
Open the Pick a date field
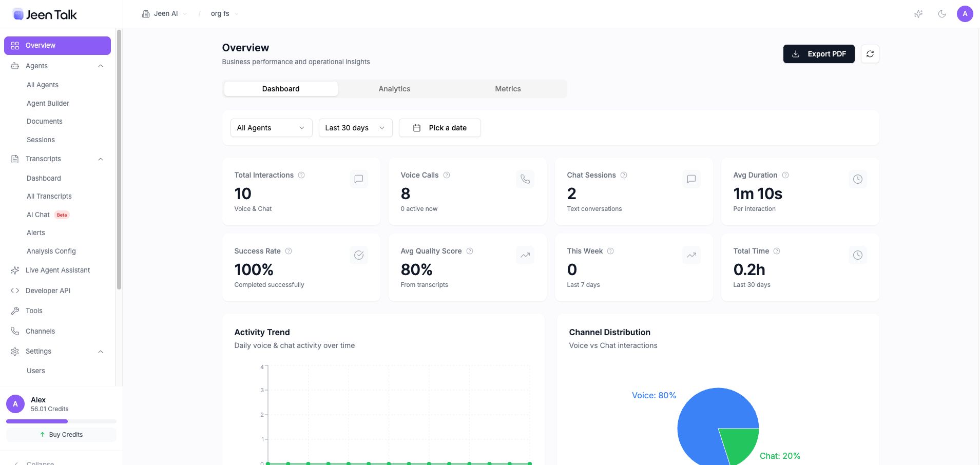[x=439, y=128]
